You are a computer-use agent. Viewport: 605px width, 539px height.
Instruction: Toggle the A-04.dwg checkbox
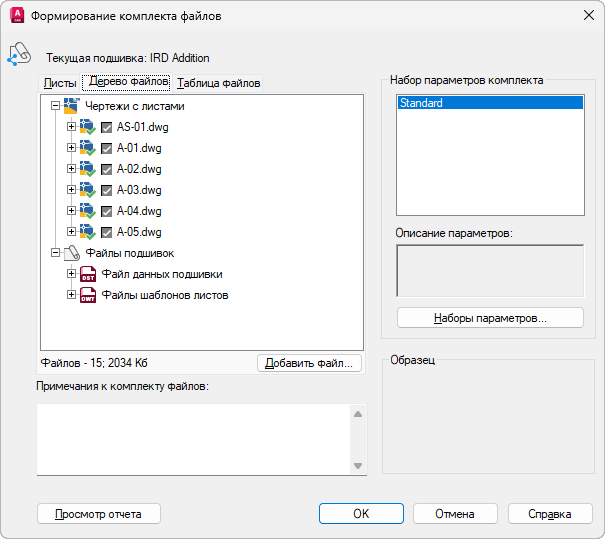tap(106, 211)
